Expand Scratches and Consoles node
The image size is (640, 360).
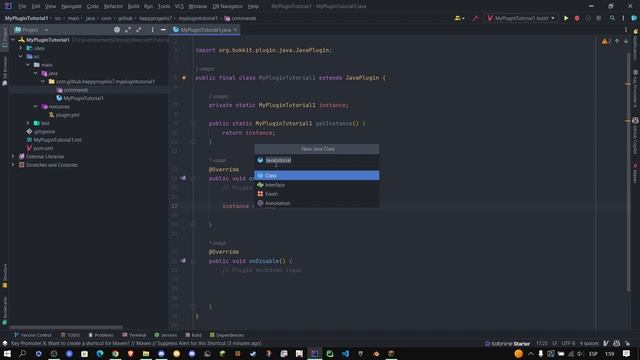click(13, 165)
